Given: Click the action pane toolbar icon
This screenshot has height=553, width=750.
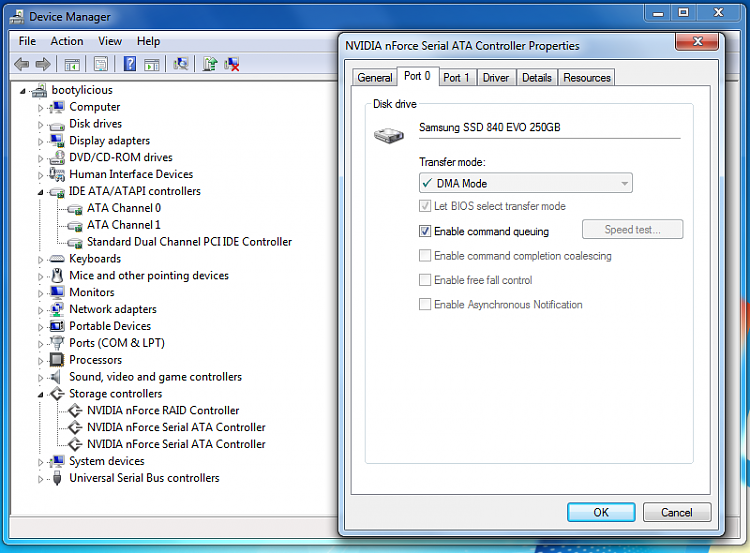Looking at the screenshot, I should [x=152, y=64].
